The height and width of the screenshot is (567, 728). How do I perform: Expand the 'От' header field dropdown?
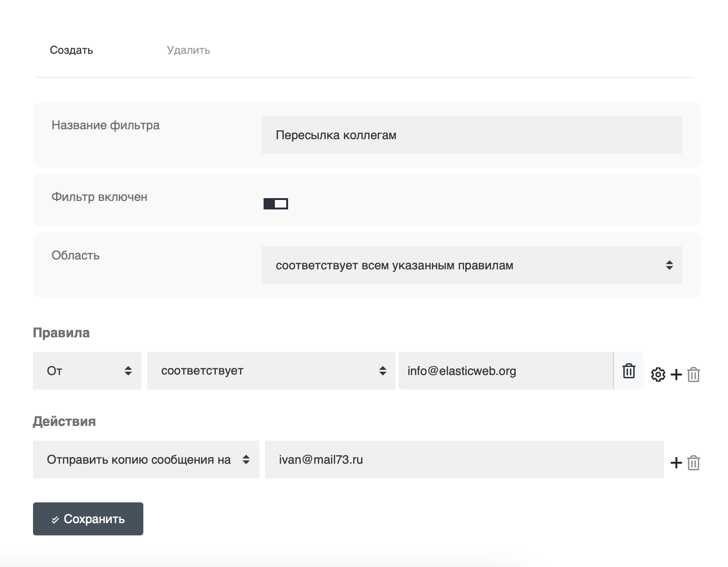[87, 371]
